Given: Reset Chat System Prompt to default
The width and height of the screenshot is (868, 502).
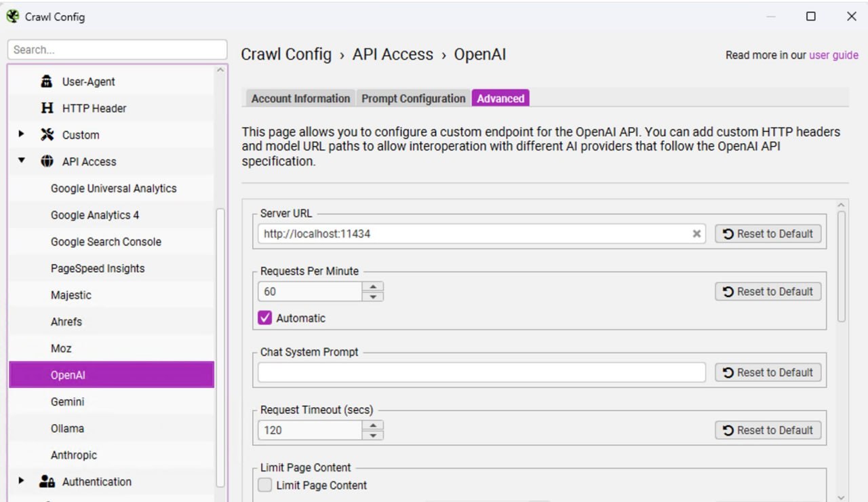Looking at the screenshot, I should (768, 372).
